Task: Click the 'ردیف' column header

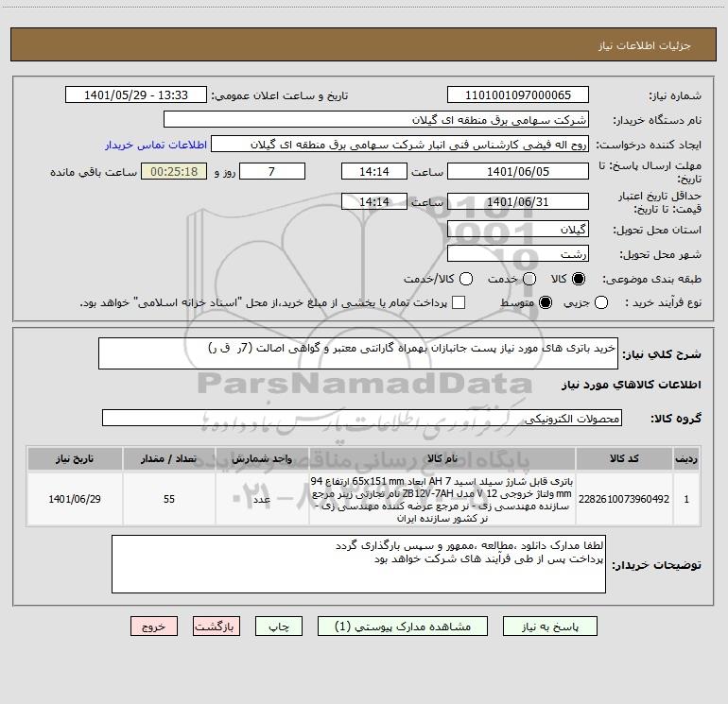Action: click(x=686, y=458)
